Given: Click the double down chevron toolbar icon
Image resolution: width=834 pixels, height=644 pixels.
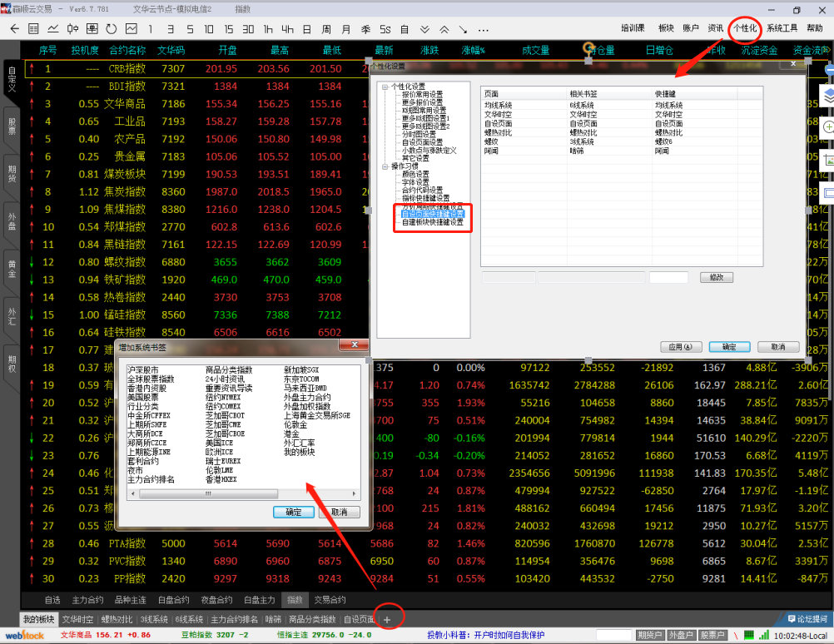Looking at the screenshot, I should click(424, 29).
